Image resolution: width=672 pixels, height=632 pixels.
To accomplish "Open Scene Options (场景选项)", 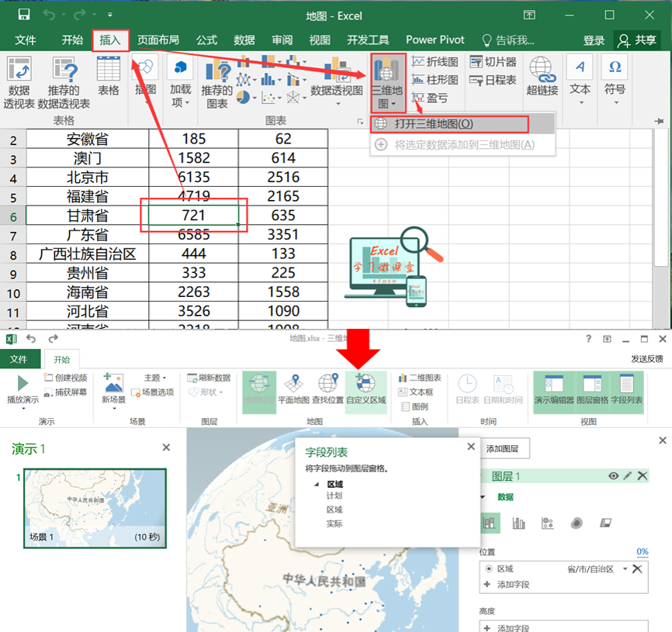I will (x=153, y=392).
